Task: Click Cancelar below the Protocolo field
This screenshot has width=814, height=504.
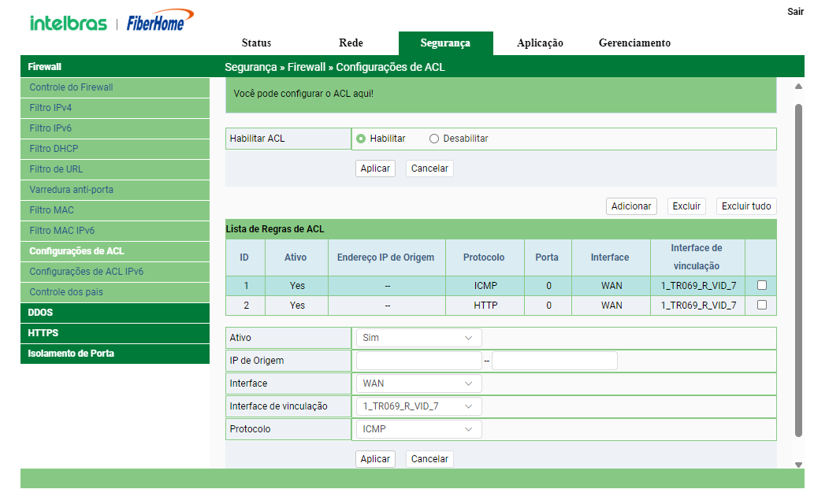Action: click(x=429, y=459)
